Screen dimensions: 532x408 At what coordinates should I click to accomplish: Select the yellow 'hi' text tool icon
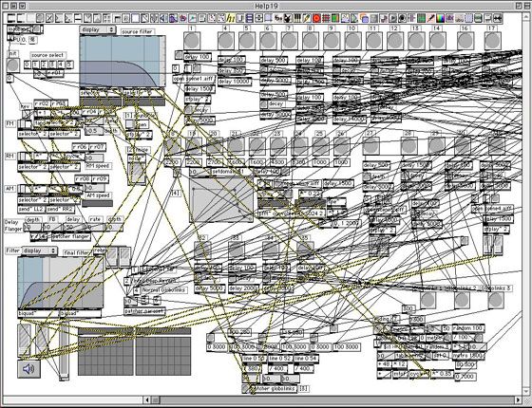coord(231,18)
